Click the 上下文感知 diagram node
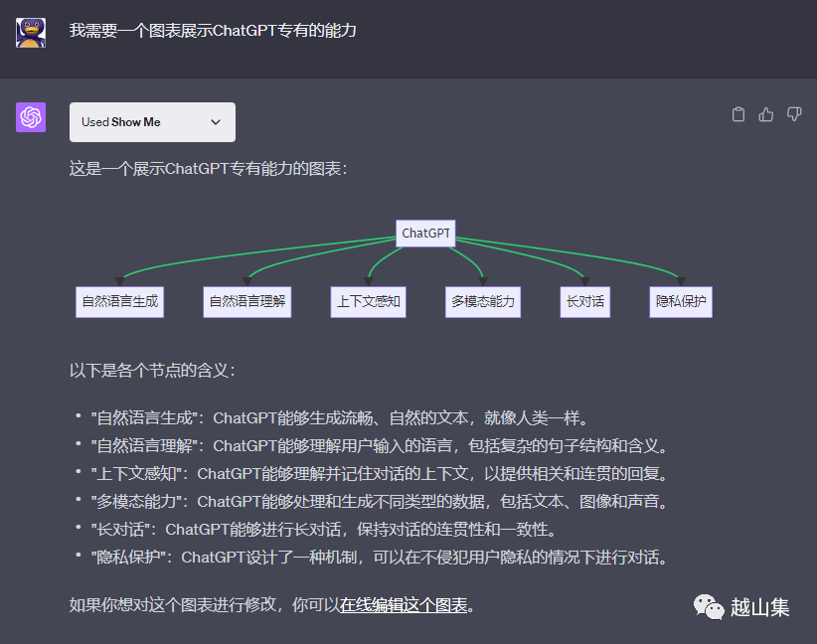The image size is (817, 644). (369, 302)
